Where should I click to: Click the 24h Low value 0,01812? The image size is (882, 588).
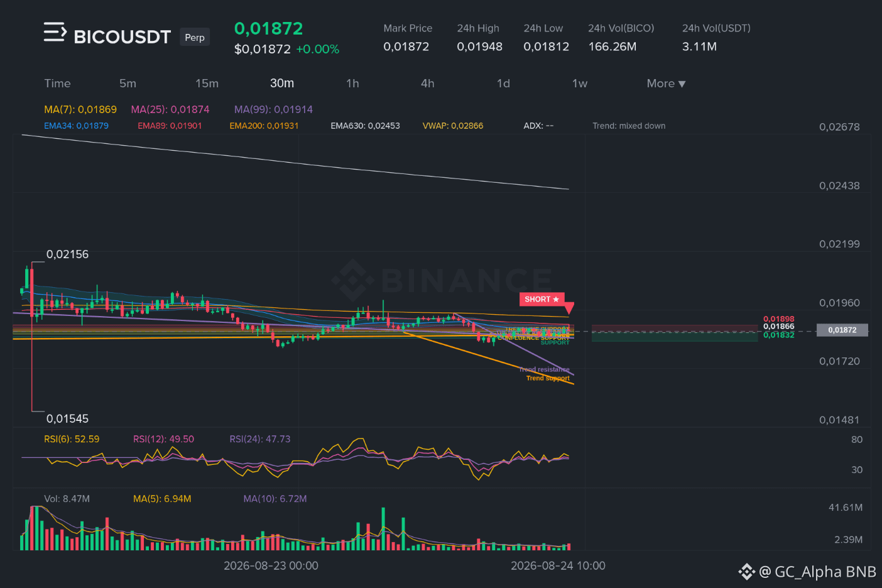point(546,46)
